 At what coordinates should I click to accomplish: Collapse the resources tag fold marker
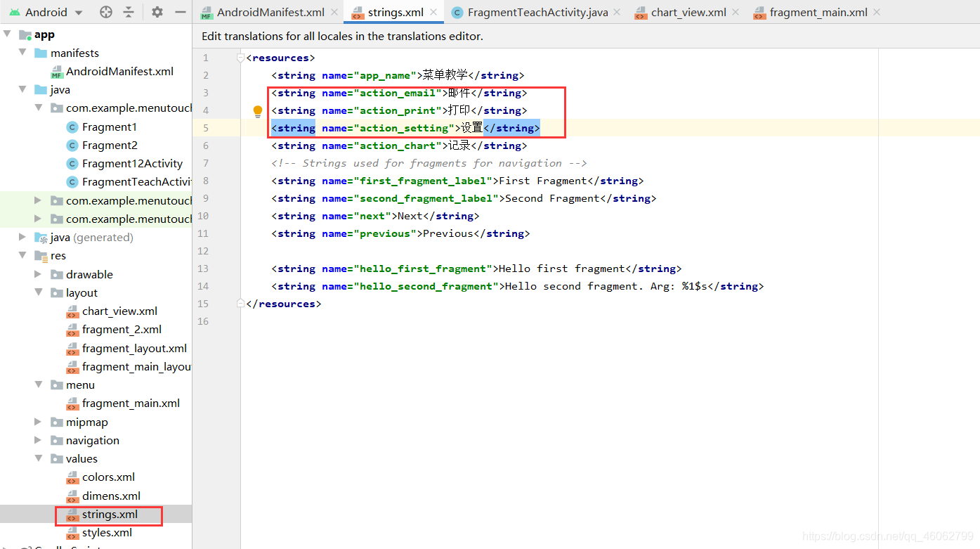pos(241,58)
